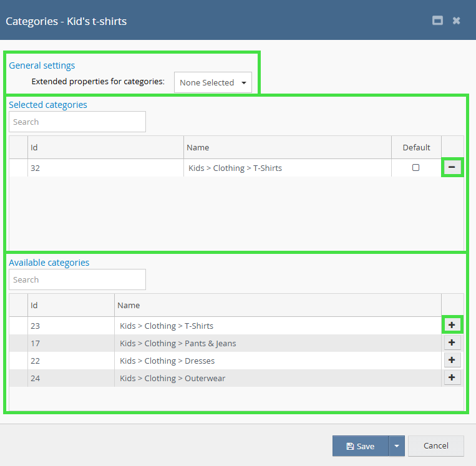Remove Kids > Clothing > T-Shirts with minus button
476x466 pixels.
[x=452, y=167]
